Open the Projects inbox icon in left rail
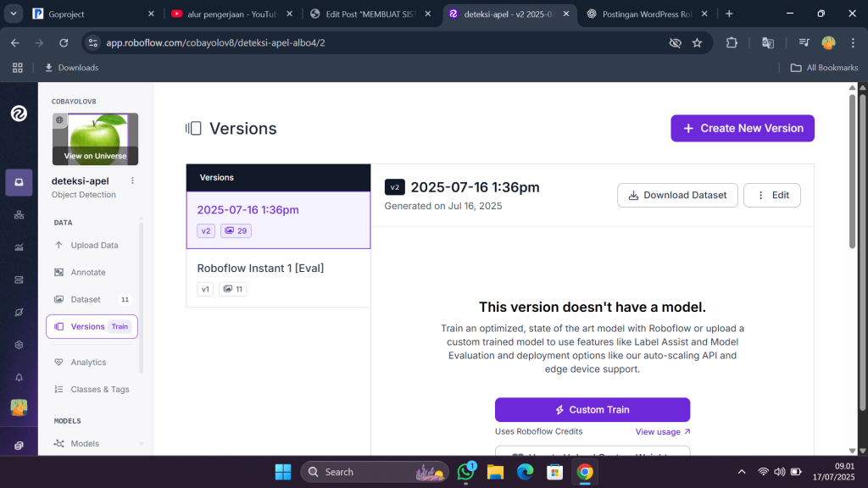This screenshot has height=488, width=868. coord(19,182)
